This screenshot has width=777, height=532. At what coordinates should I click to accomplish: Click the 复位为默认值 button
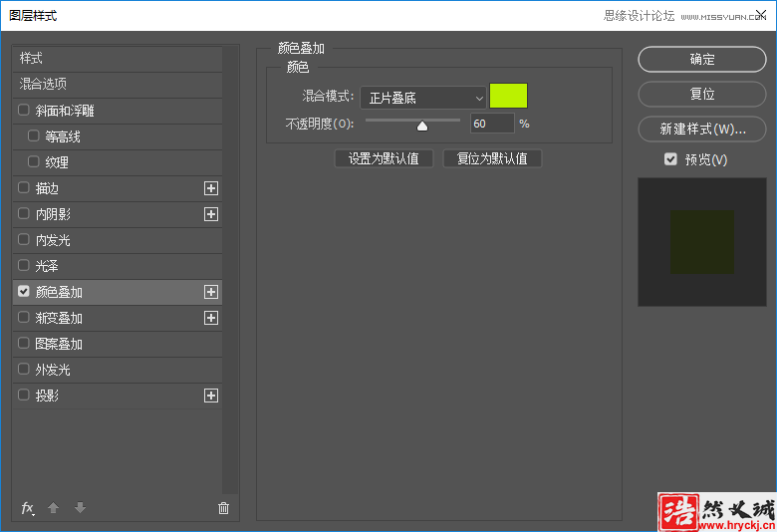click(x=491, y=158)
